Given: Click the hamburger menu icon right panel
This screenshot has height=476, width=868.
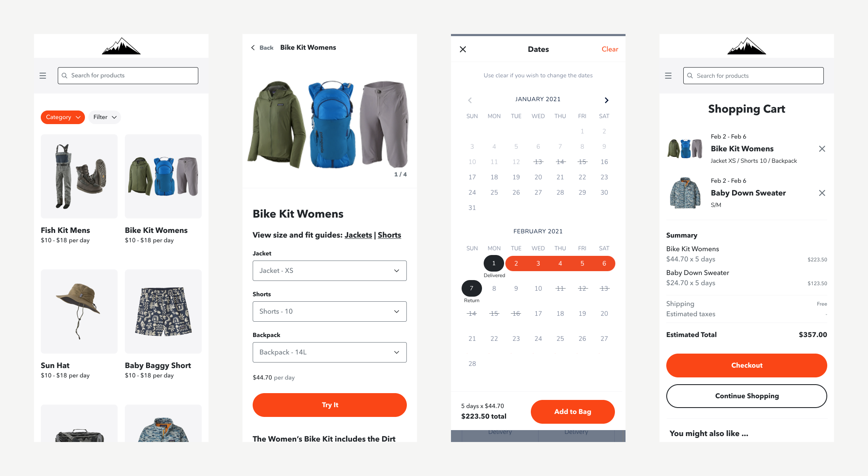Looking at the screenshot, I should [x=668, y=76].
